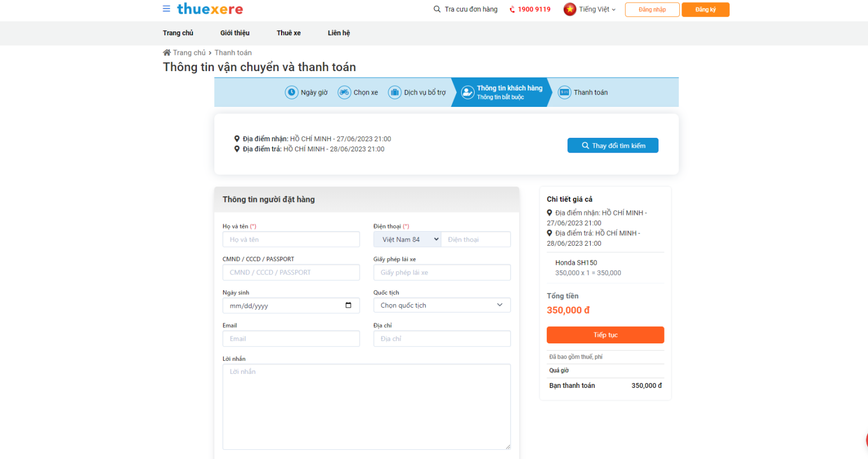Click the Thay đổi tìm kiếm button
Image resolution: width=868 pixels, height=459 pixels.
point(612,145)
